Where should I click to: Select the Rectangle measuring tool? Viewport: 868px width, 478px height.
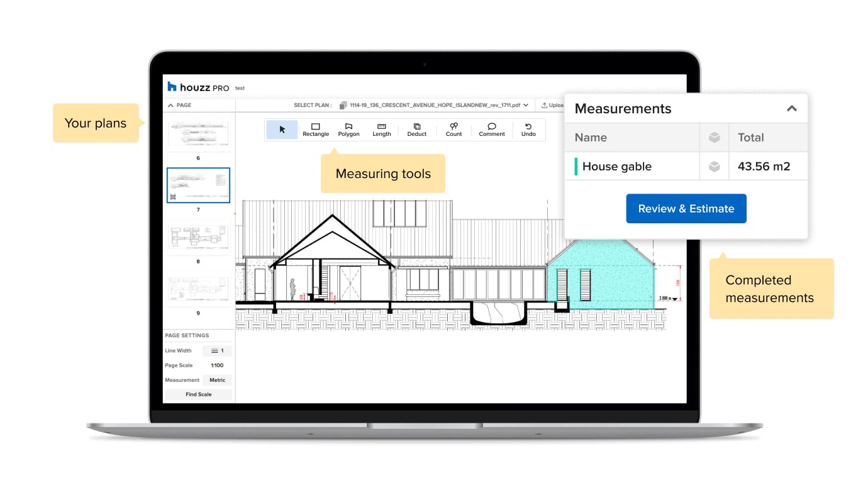click(x=316, y=130)
